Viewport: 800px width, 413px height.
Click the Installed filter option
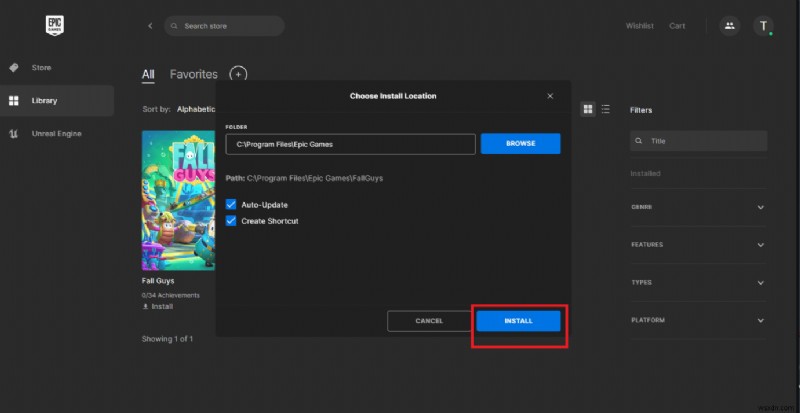click(645, 174)
